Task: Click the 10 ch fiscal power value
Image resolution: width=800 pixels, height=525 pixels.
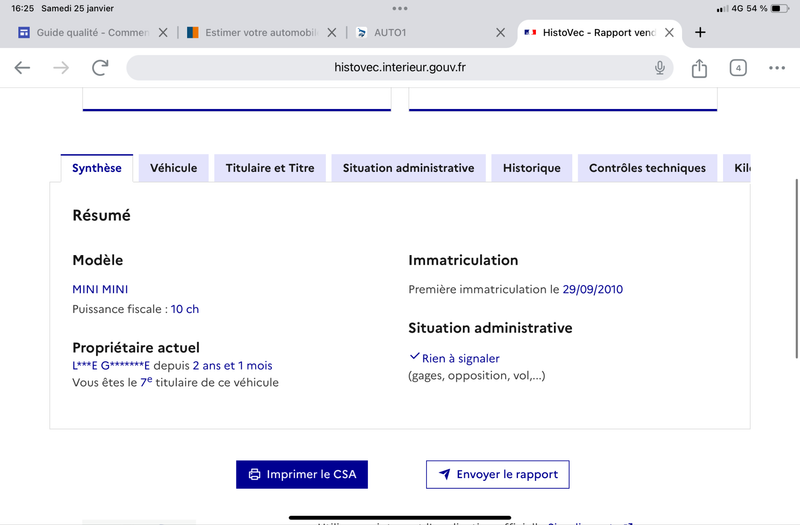Action: point(185,309)
